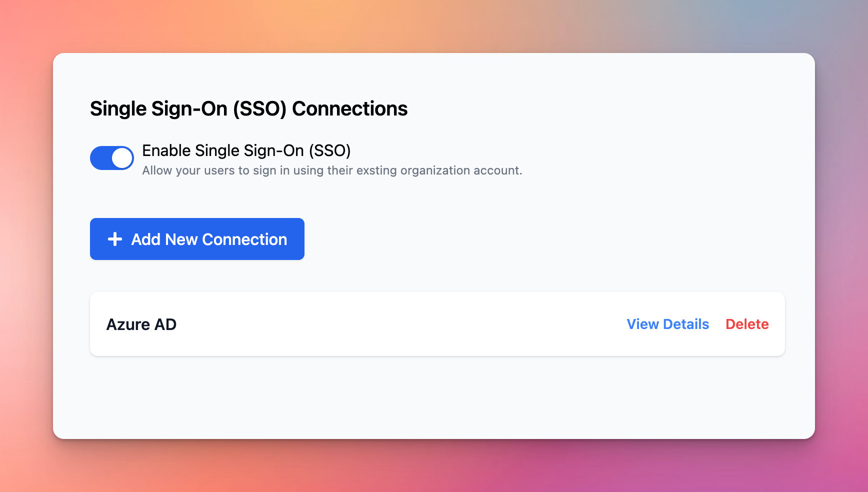
Task: Click inside the SSO settings card
Action: pos(433,400)
